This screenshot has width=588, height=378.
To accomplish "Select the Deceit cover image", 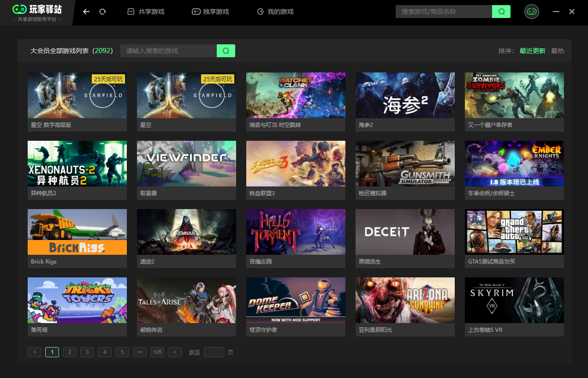I will click(x=405, y=232).
